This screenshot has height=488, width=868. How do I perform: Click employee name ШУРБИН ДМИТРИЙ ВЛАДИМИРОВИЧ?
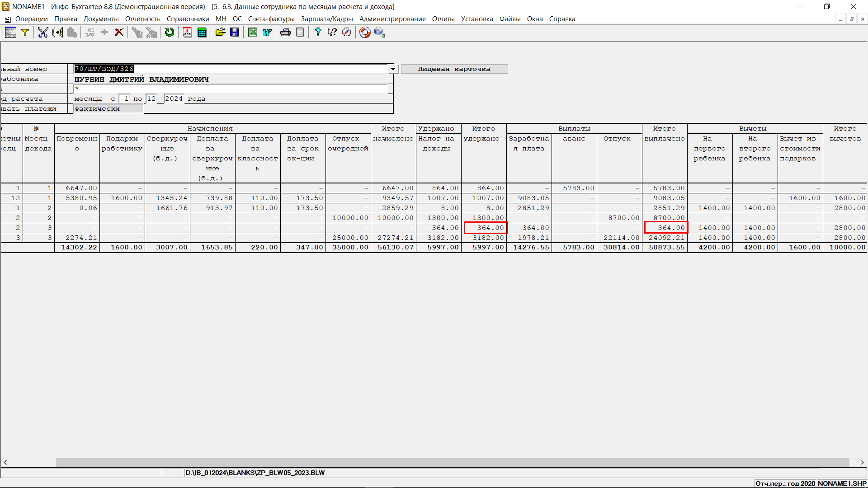pos(142,79)
